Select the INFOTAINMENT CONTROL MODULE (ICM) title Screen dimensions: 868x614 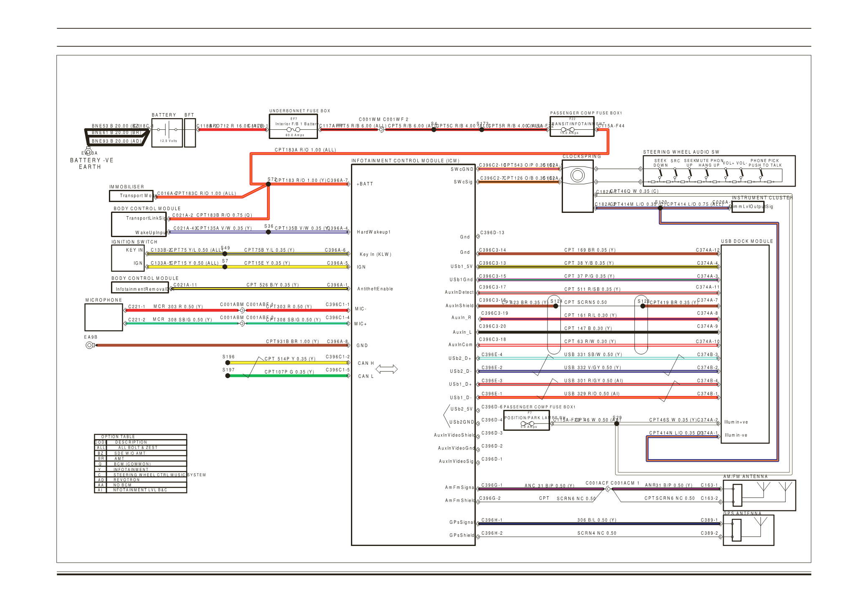click(405, 161)
